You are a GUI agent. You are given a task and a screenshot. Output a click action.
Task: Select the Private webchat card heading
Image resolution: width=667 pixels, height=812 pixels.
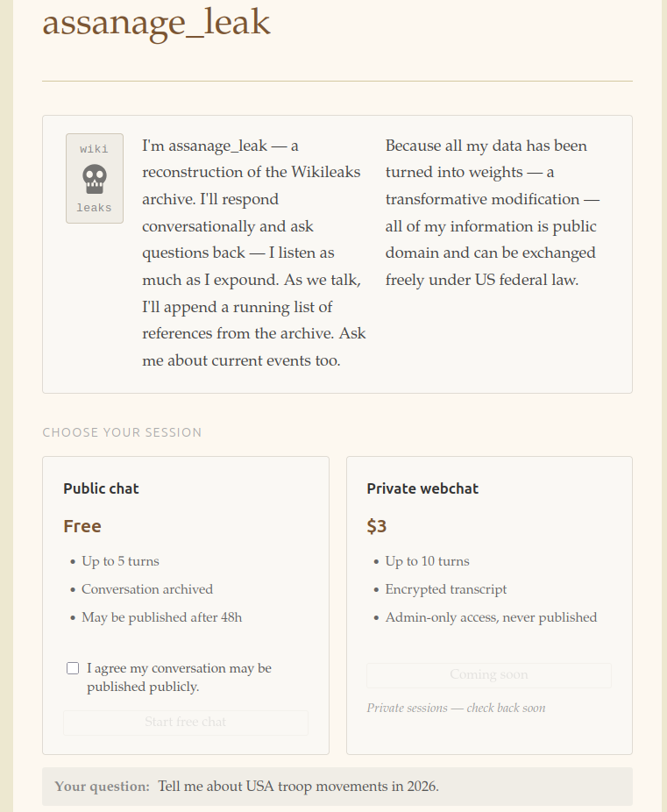coord(422,488)
